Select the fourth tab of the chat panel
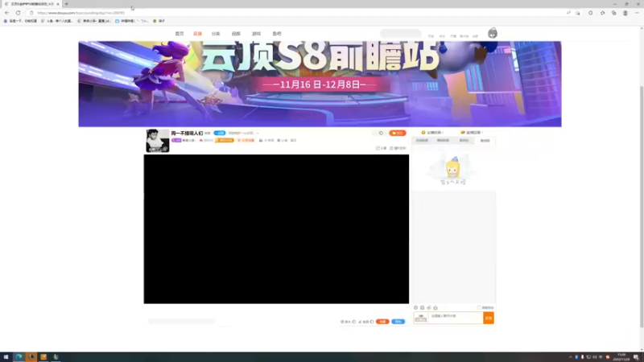The height and width of the screenshot is (362, 644). point(485,140)
